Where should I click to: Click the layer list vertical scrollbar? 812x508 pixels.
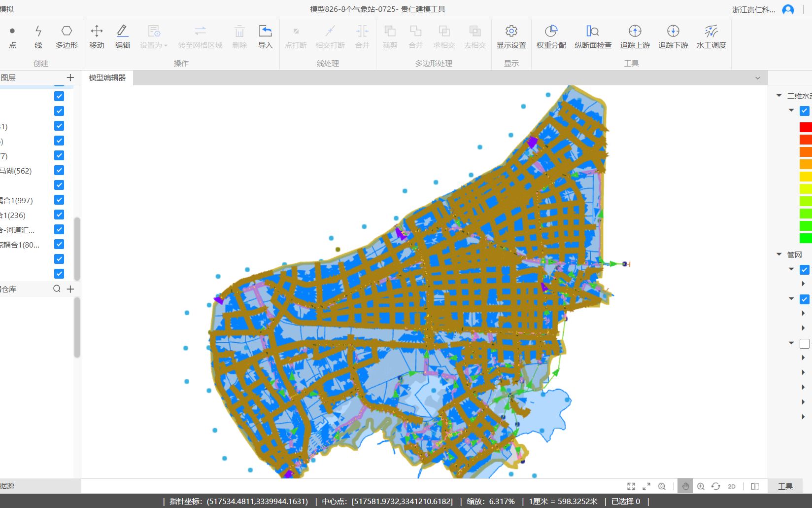pos(77,249)
